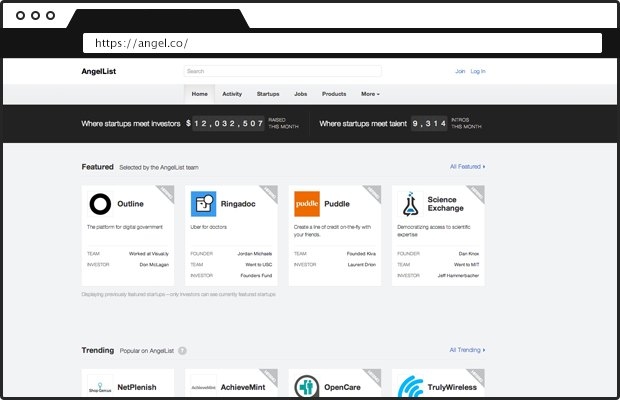Open the Activity tab
The width and height of the screenshot is (620, 400).
(232, 94)
